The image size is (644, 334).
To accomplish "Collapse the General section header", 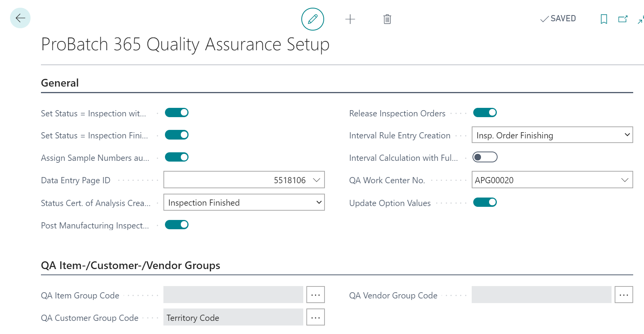I will [60, 83].
